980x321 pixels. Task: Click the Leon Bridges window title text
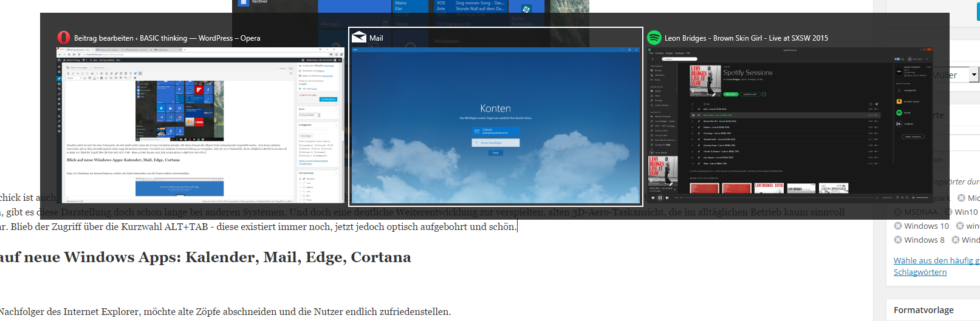(746, 38)
